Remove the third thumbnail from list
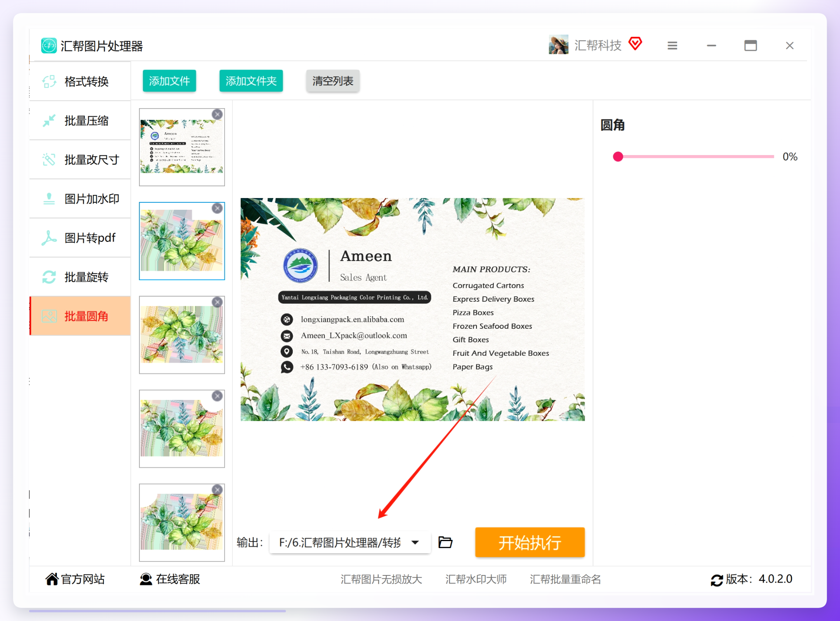This screenshot has height=621, width=840. coord(217,302)
